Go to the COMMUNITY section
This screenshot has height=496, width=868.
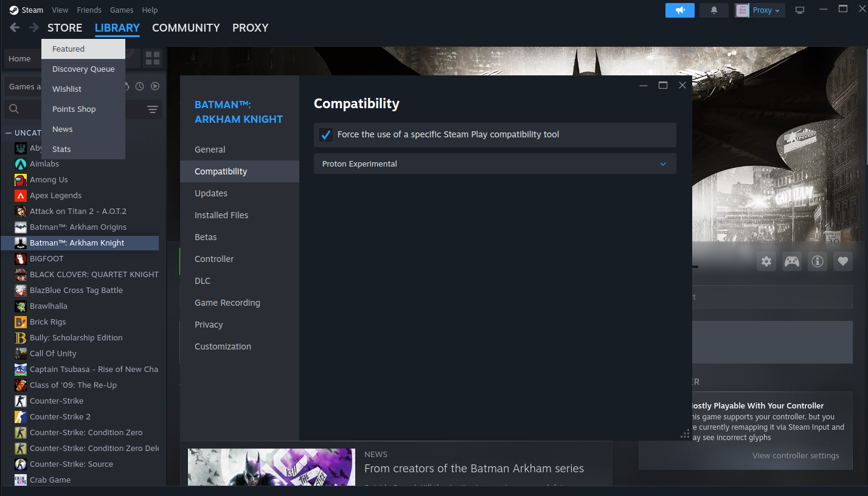click(x=186, y=28)
